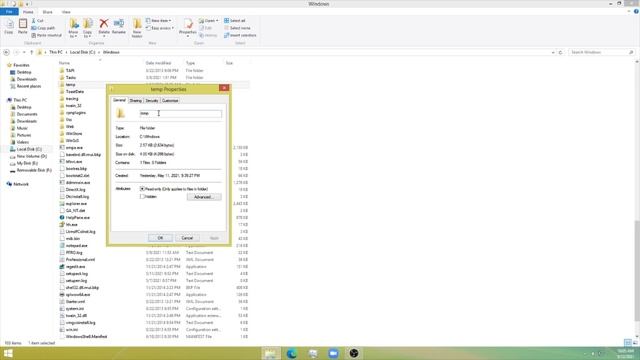Open the recent locations dropdown arrow
This screenshot has width=640, height=360.
click(24, 52)
